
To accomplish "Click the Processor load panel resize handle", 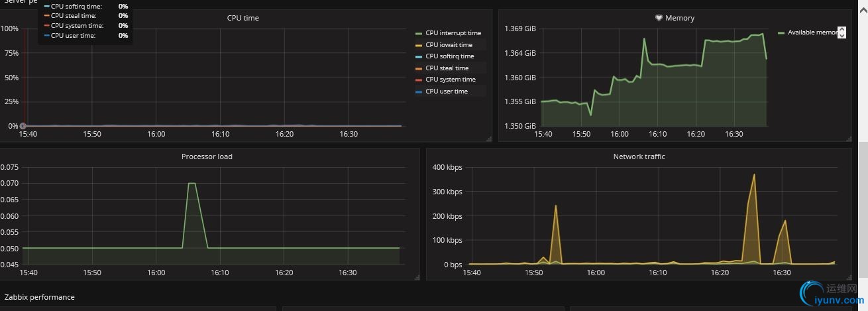I will [417, 277].
